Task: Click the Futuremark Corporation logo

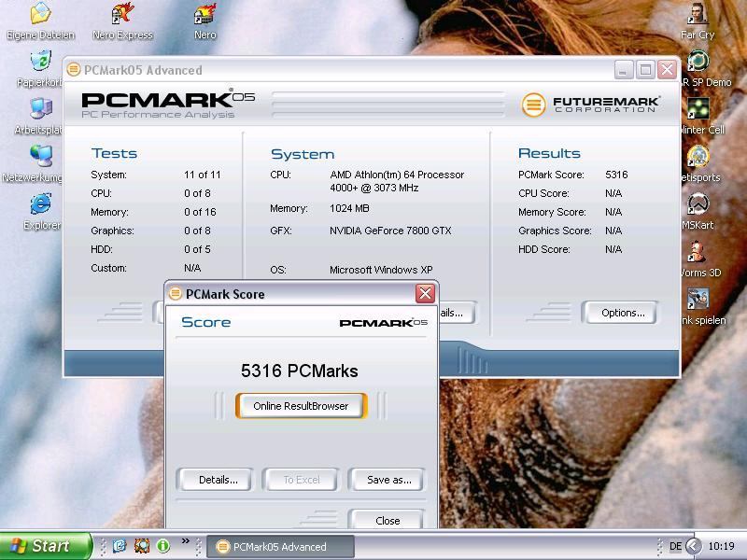Action: click(590, 105)
